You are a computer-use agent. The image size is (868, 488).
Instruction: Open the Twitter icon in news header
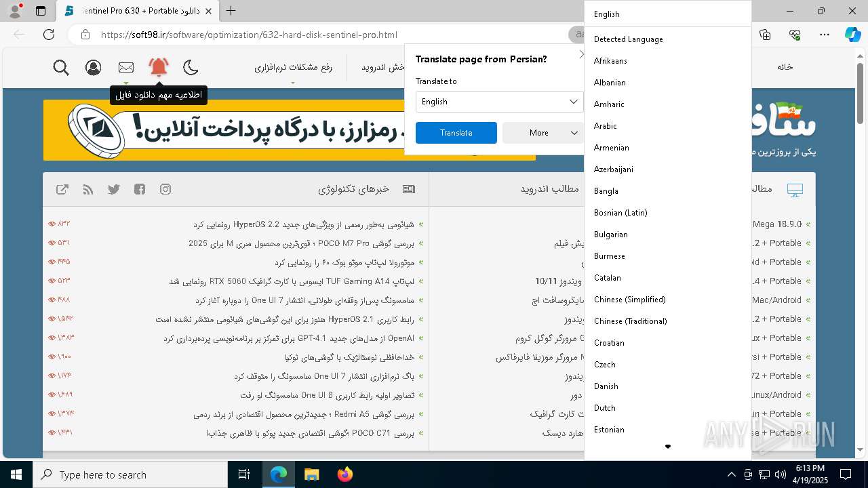[114, 189]
